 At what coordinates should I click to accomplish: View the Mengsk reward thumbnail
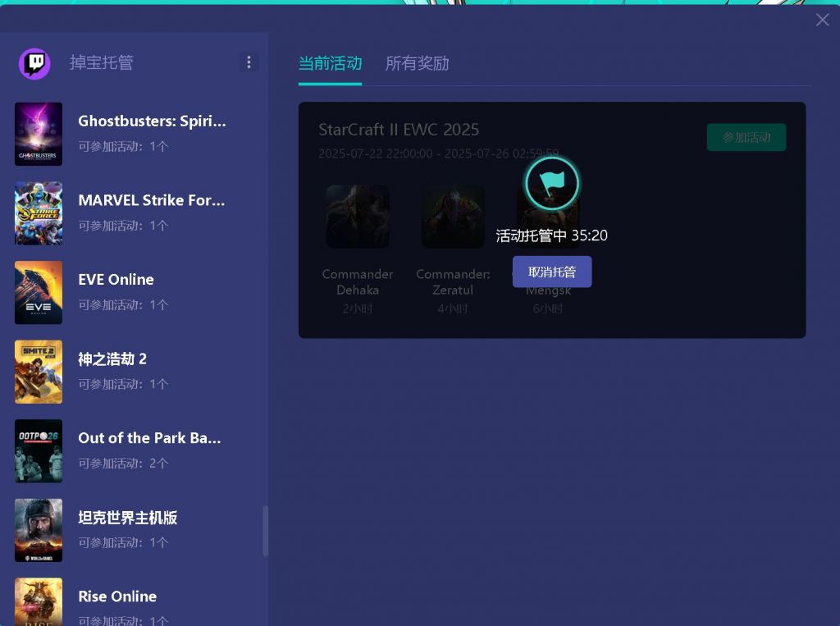coord(548,216)
